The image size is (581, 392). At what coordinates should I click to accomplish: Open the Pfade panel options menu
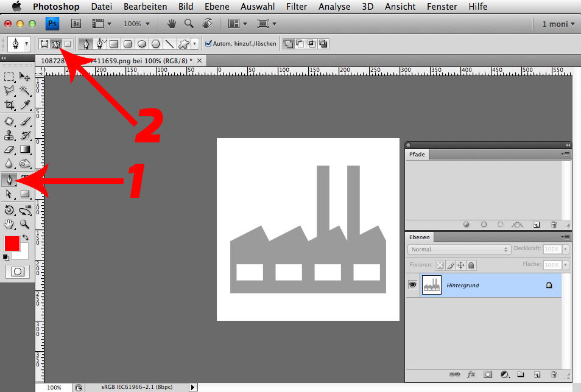tap(565, 154)
